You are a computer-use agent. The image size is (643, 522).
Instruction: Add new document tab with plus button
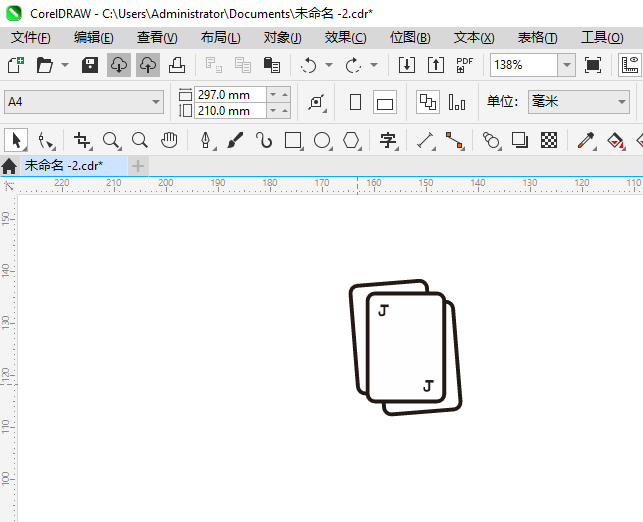tap(138, 165)
